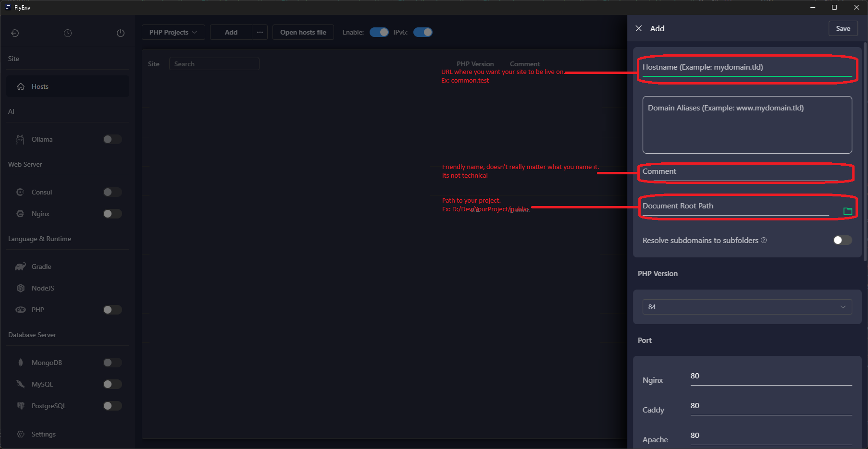
Task: Open the PHP Projects dropdown
Action: pos(173,32)
